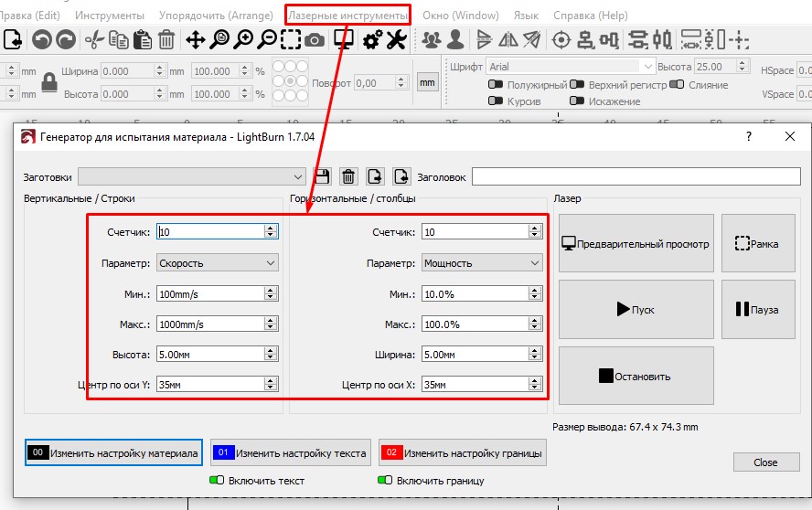This screenshot has height=510, width=812.
Task: Click the red 02 border color swatch
Action: pos(391,452)
